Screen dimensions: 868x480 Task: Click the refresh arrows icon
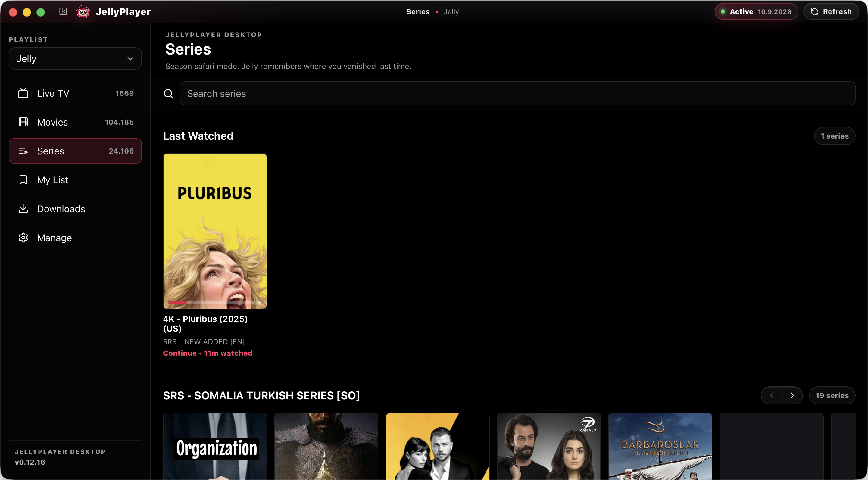coord(814,12)
